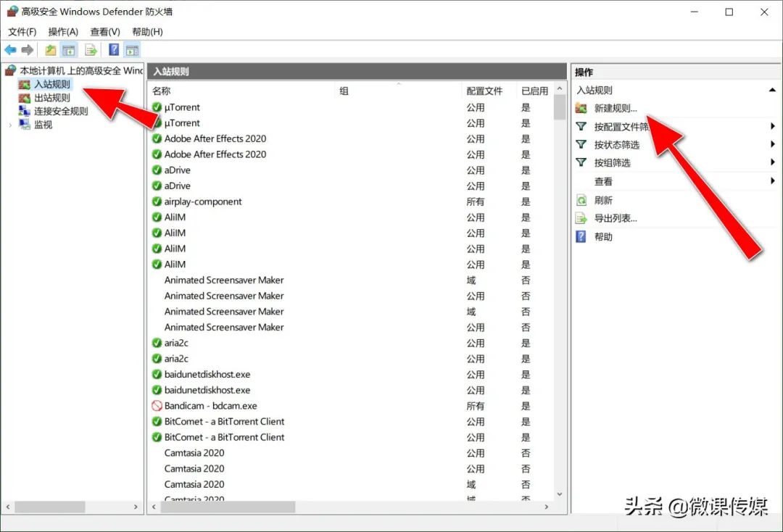Image resolution: width=783 pixels, height=532 pixels.
Task: Click tree pane horizontal scrollbar right arrow
Action: click(136, 507)
